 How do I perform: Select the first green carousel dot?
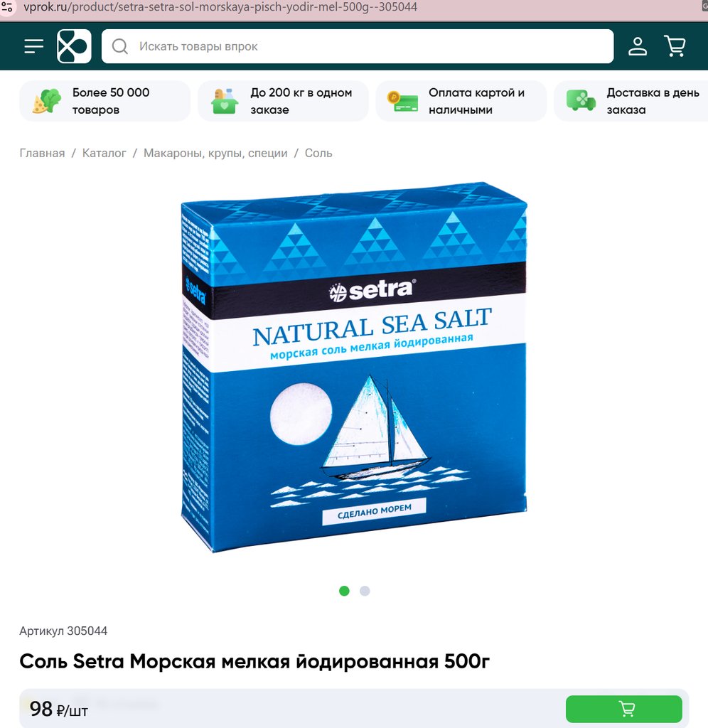344,591
